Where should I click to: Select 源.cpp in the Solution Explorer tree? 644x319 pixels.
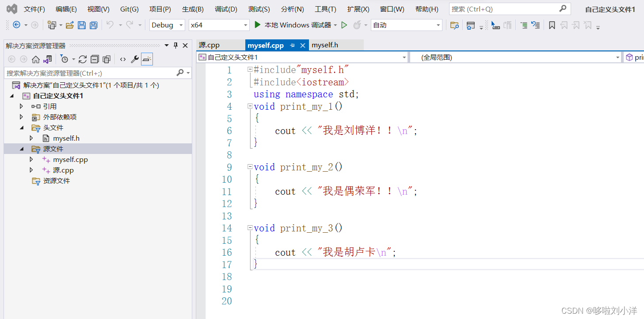[63, 170]
